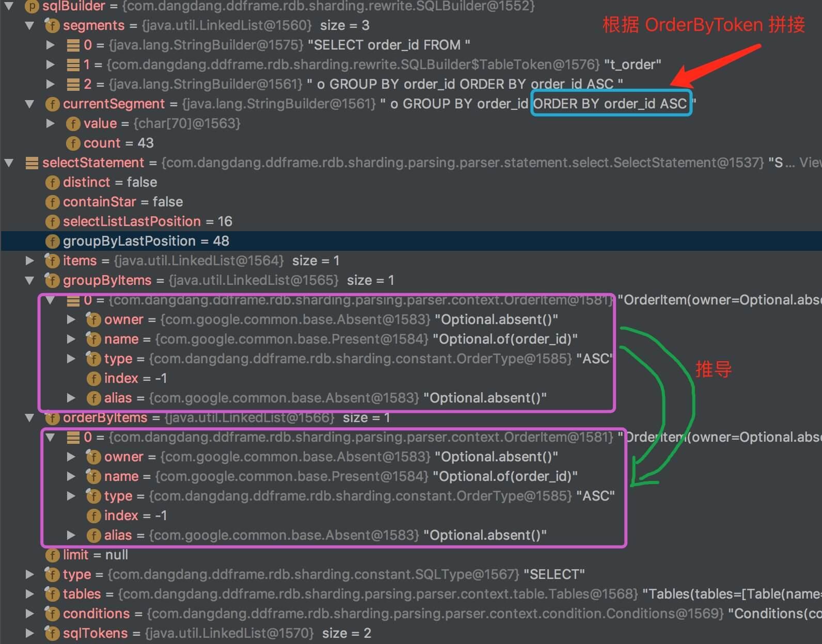The image size is (822, 644).
Task: Click the orderByItems field icon
Action: coord(52,417)
